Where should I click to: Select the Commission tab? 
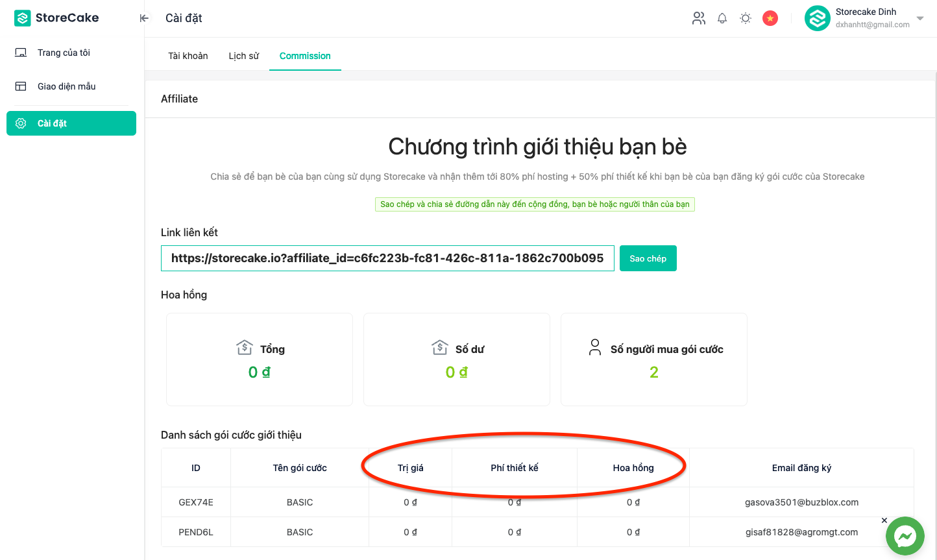[305, 56]
